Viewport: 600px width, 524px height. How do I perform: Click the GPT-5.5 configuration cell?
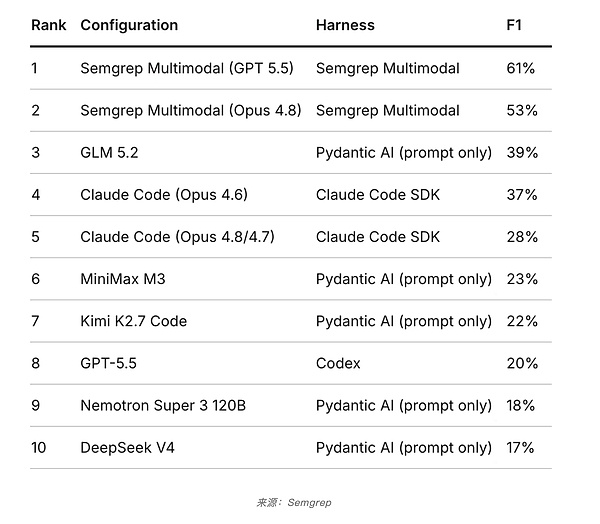tap(108, 363)
